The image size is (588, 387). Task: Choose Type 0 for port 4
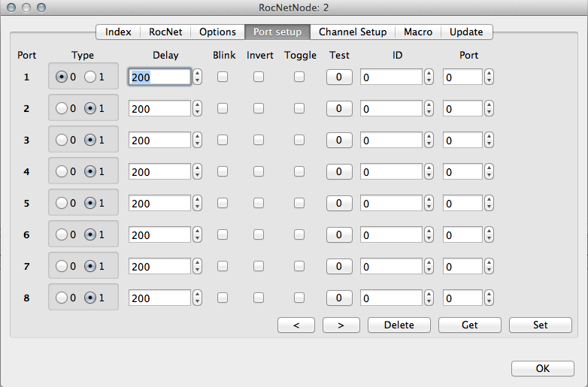[x=62, y=171]
